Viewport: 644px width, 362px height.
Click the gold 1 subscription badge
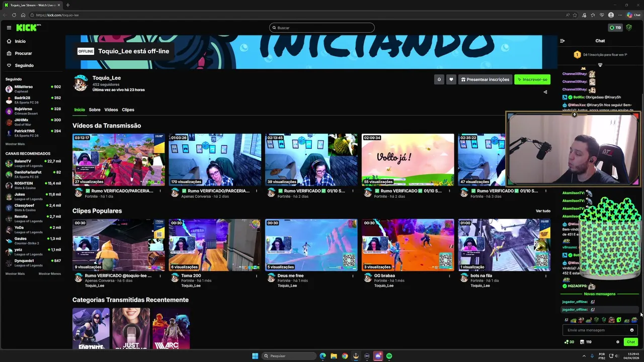coord(577,54)
